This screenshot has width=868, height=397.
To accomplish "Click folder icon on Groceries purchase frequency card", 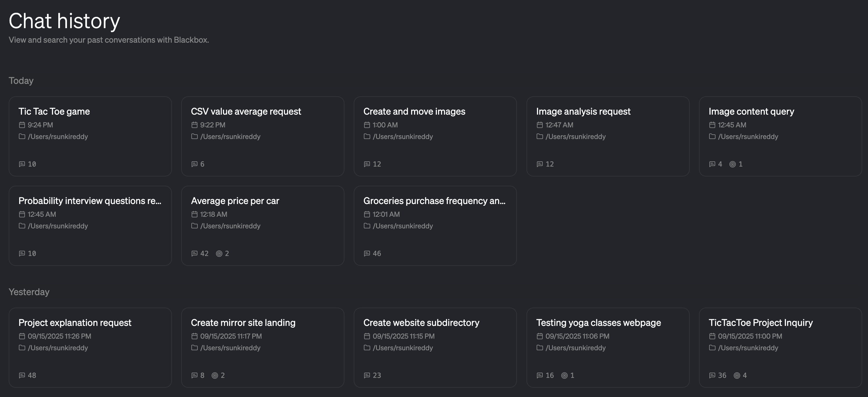I will (x=367, y=226).
